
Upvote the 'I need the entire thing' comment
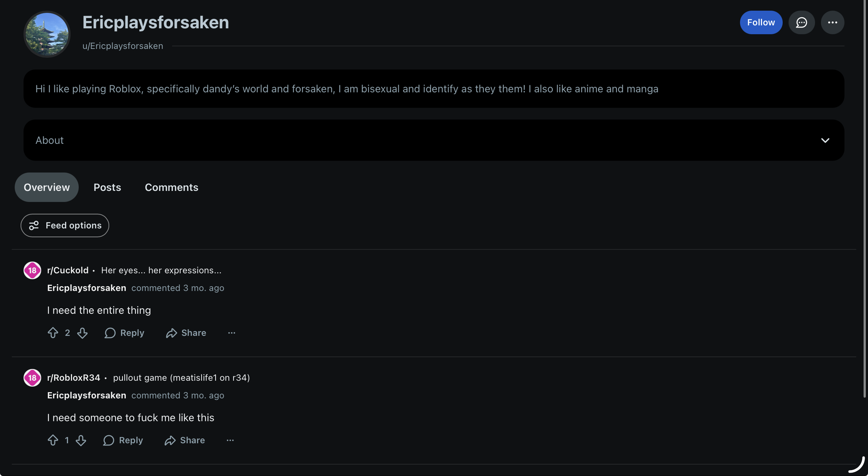pyautogui.click(x=53, y=333)
